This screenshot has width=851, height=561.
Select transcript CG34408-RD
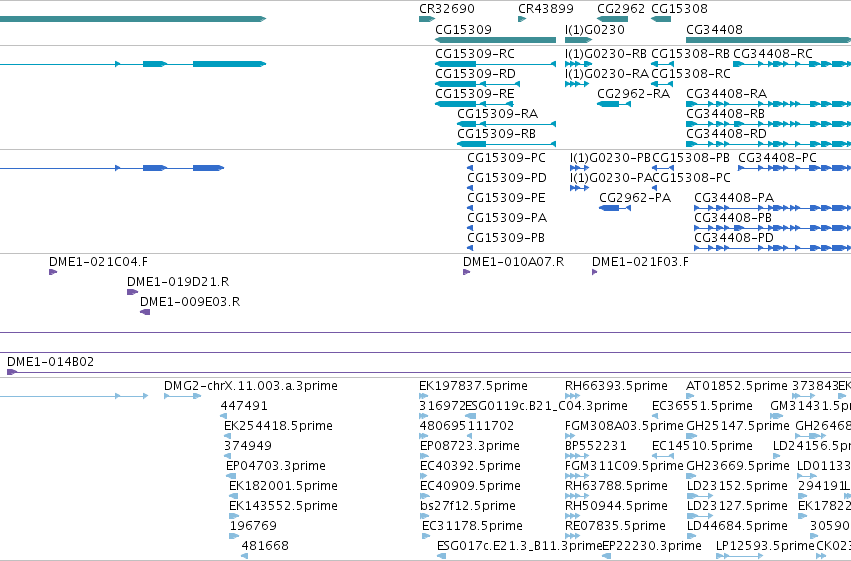769,144
